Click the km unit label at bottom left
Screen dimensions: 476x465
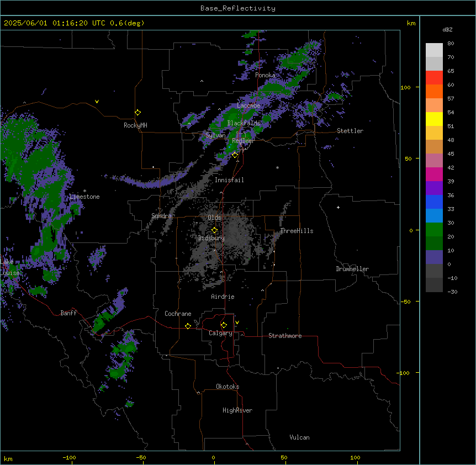[x=8, y=459]
